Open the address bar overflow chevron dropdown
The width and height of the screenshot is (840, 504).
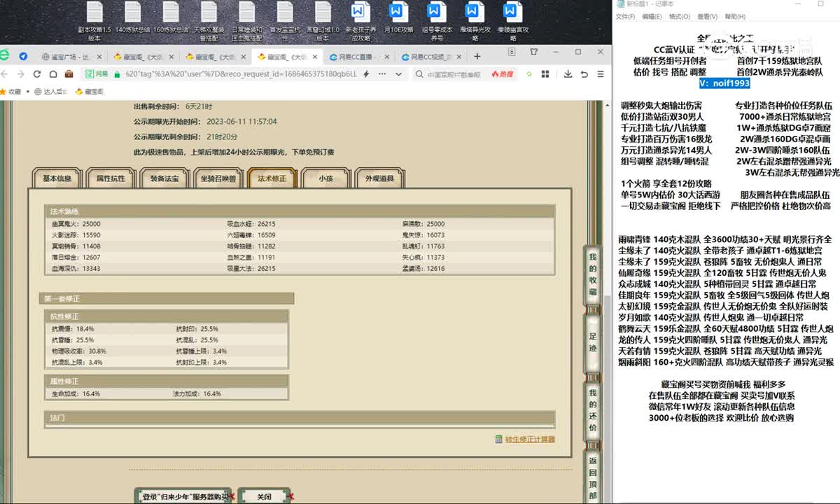399,74
